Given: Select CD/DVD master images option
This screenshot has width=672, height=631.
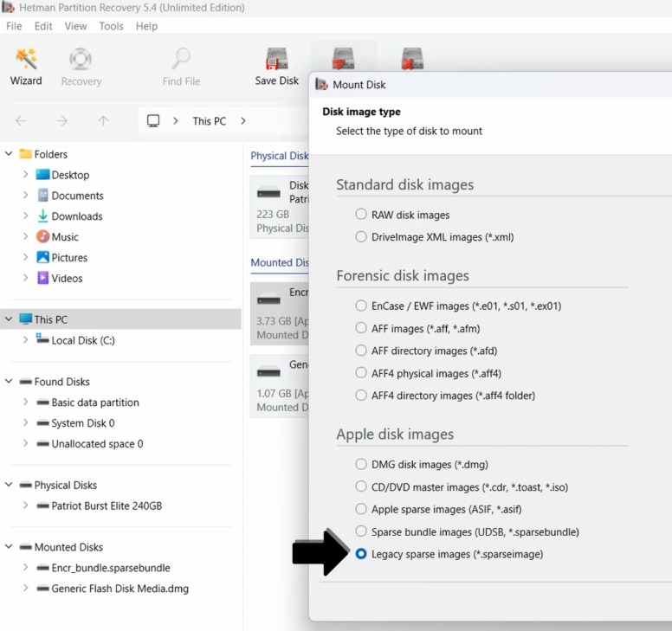Looking at the screenshot, I should [361, 486].
